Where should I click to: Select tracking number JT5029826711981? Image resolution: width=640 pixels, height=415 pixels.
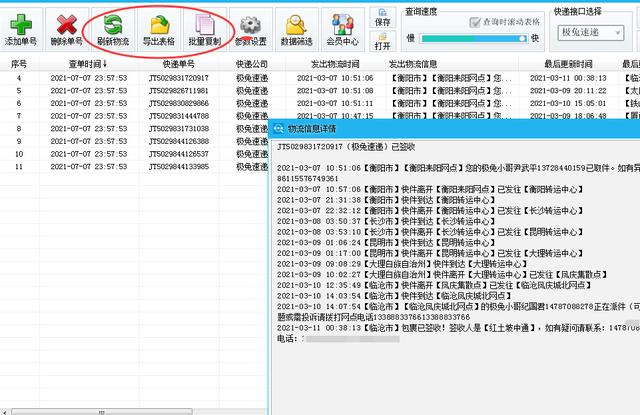[x=179, y=91]
